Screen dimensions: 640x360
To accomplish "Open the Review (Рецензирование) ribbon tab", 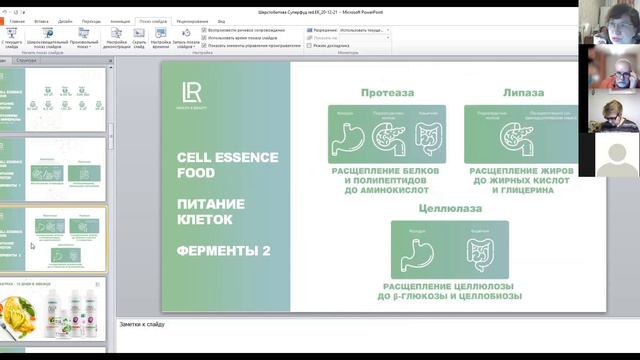I will (192, 21).
